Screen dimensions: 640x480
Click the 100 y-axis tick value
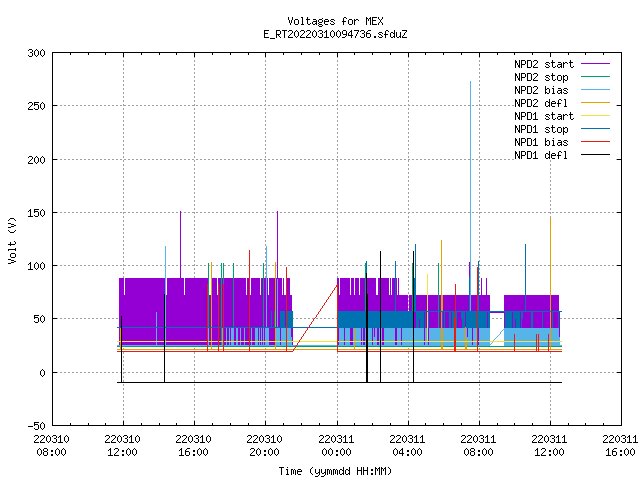36,266
